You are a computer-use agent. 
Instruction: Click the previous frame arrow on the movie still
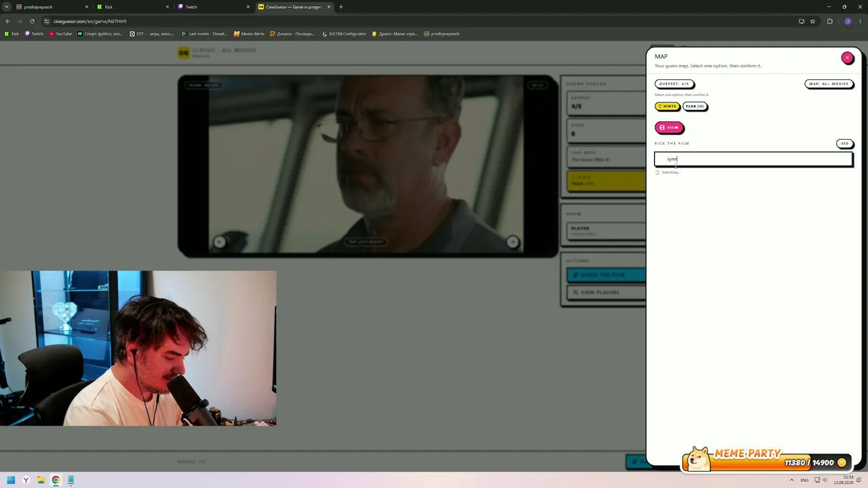(219, 242)
